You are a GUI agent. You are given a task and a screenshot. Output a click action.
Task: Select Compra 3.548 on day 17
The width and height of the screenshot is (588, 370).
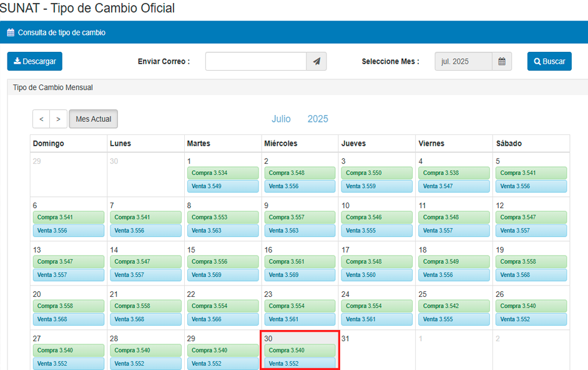coord(377,261)
